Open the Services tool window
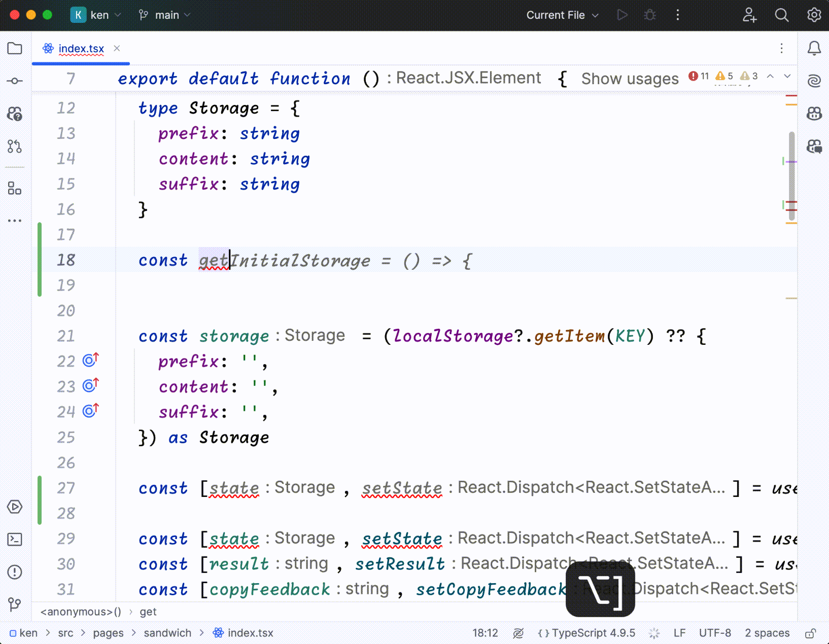 [15, 507]
